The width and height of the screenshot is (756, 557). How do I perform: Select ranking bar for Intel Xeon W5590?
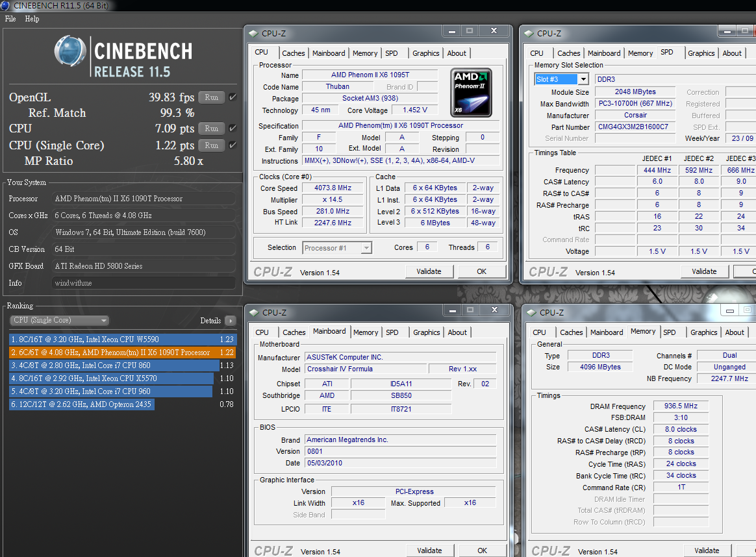123,340
